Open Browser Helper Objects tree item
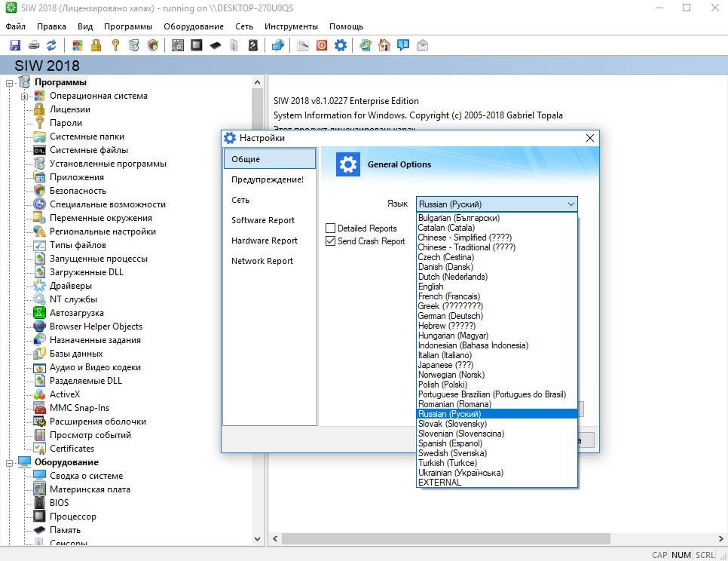Viewport: 728px width, 561px height. [96, 326]
